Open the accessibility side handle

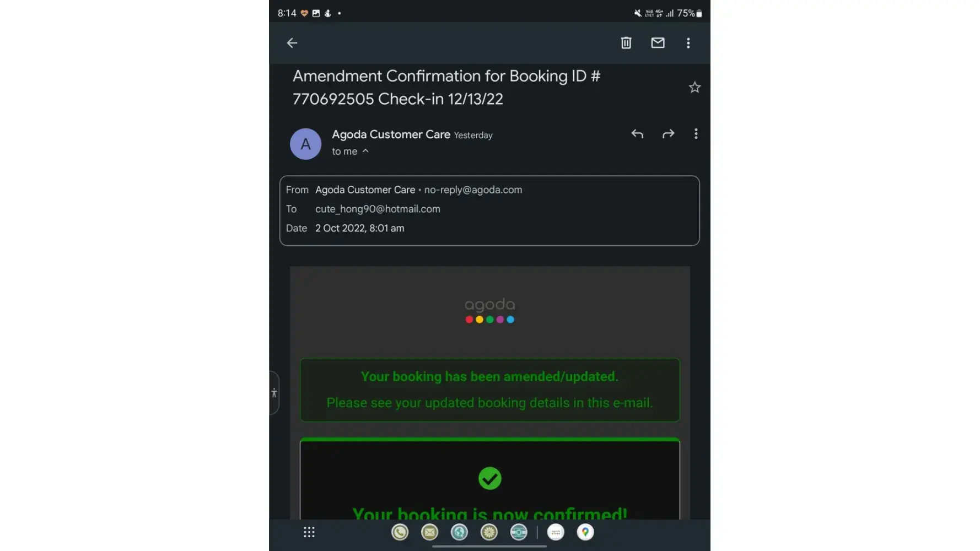tap(274, 393)
